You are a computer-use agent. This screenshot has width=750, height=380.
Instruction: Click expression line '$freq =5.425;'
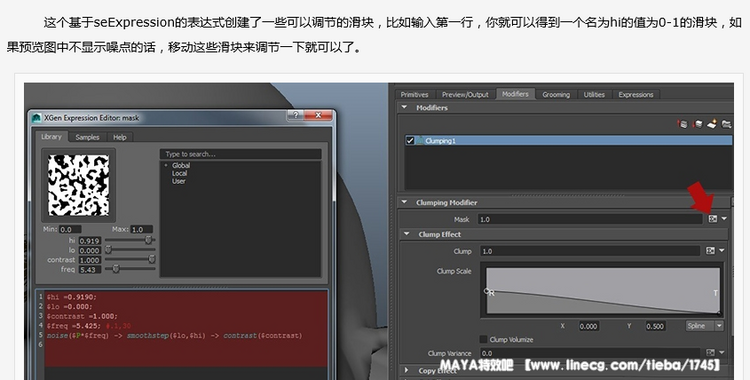tap(74, 325)
